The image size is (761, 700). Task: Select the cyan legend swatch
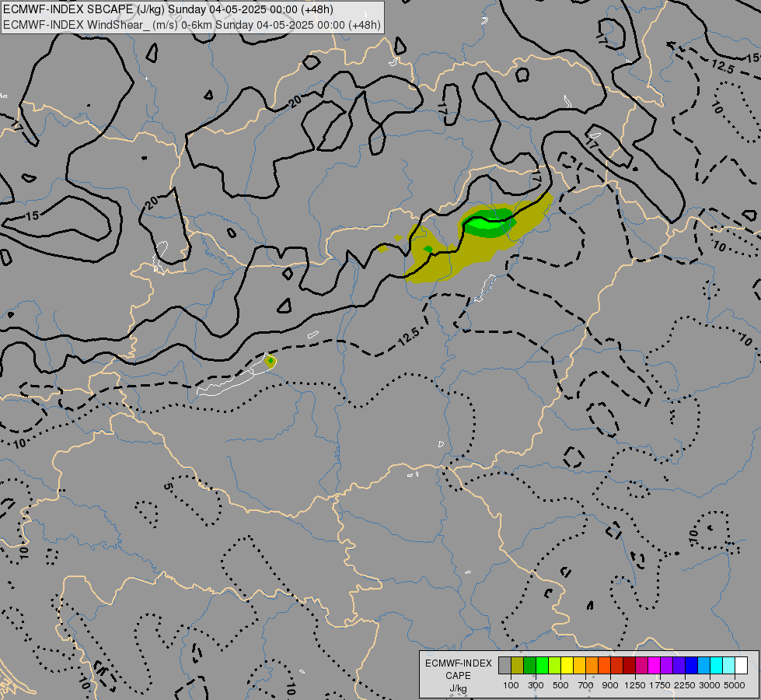point(717,666)
